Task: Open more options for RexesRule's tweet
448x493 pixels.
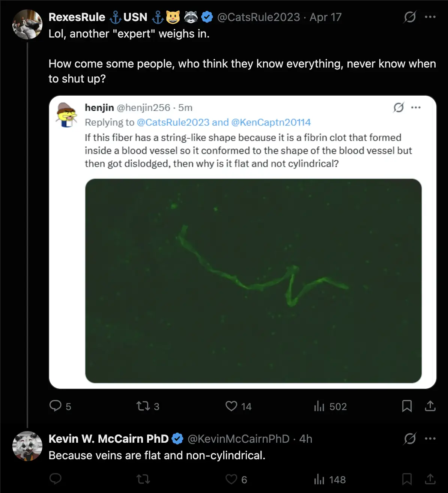Action: pyautogui.click(x=430, y=17)
